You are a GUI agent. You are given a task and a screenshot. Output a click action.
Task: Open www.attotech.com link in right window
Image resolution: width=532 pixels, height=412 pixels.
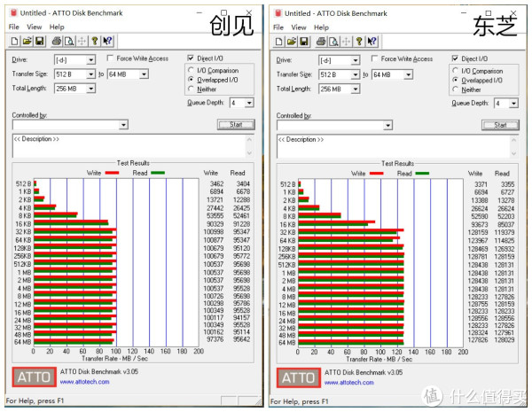pyautogui.click(x=348, y=383)
